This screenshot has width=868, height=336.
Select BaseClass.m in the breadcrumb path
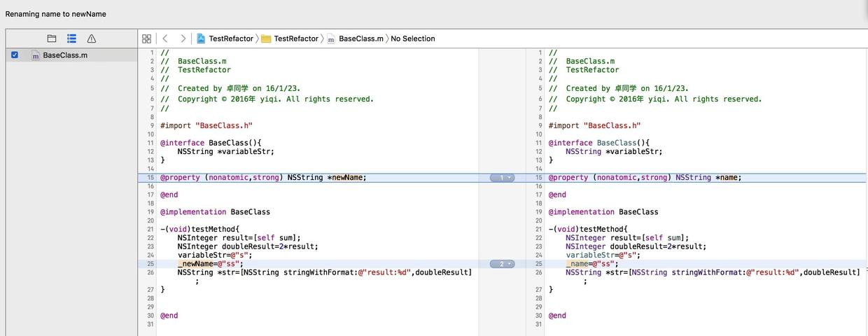click(x=360, y=38)
